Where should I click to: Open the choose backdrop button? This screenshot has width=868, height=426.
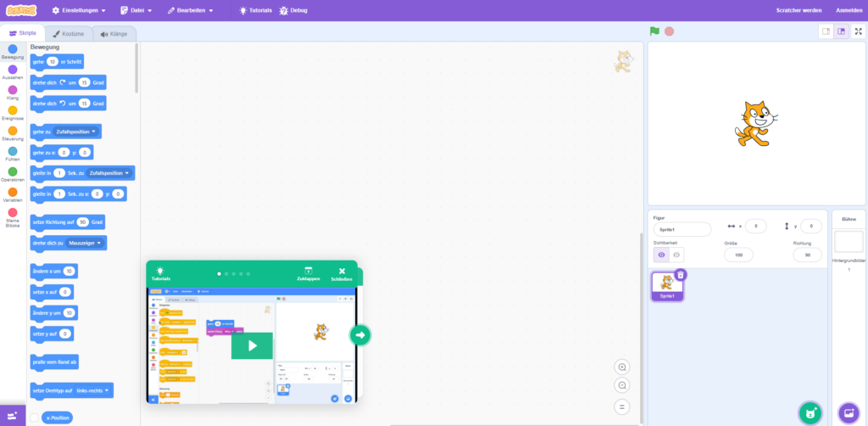pos(848,412)
